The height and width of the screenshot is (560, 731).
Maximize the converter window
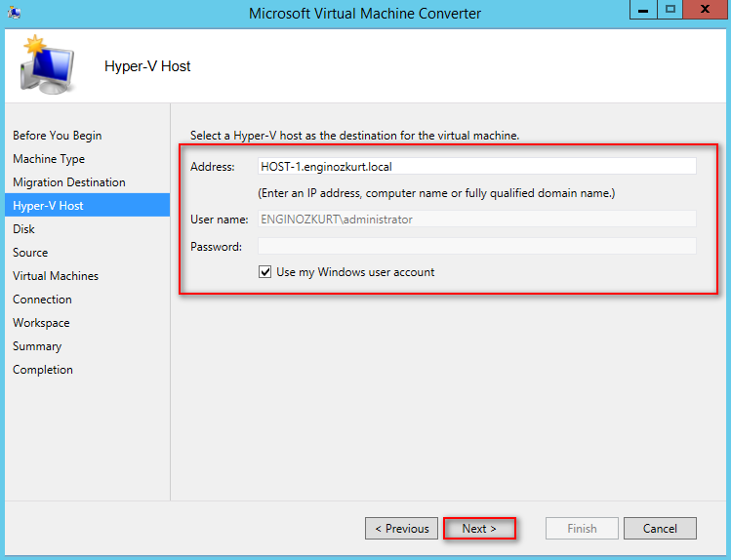[670, 10]
